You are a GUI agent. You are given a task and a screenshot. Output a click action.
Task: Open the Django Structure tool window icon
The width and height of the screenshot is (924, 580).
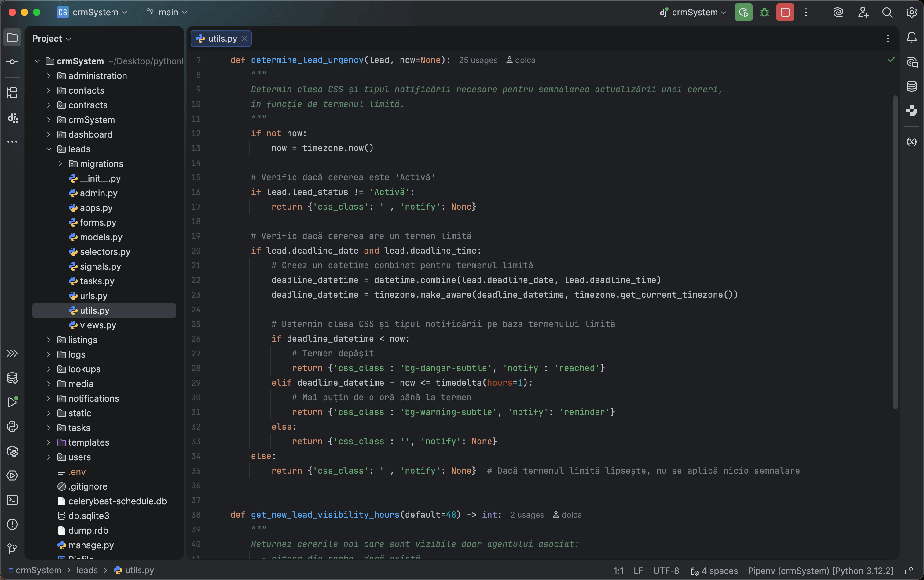(12, 118)
